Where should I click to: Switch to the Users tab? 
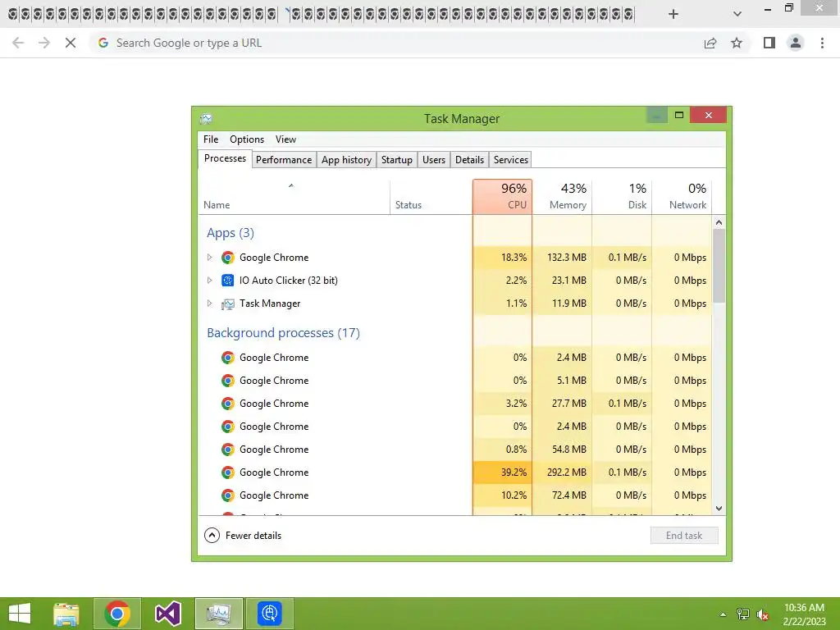point(433,160)
